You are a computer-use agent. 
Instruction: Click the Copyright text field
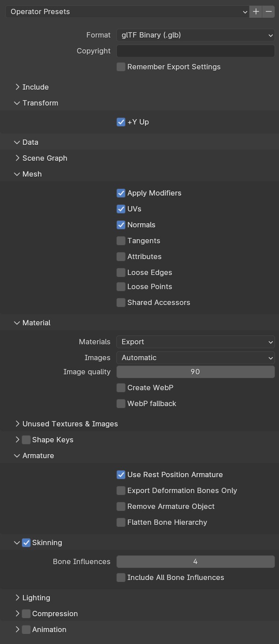195,51
